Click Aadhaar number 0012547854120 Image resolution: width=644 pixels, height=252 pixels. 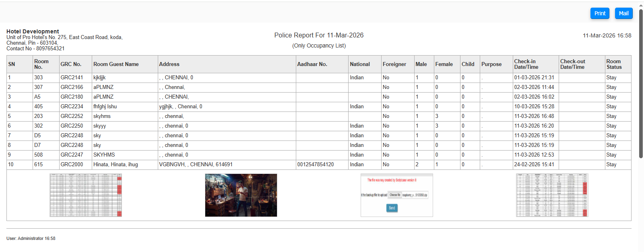(315, 165)
